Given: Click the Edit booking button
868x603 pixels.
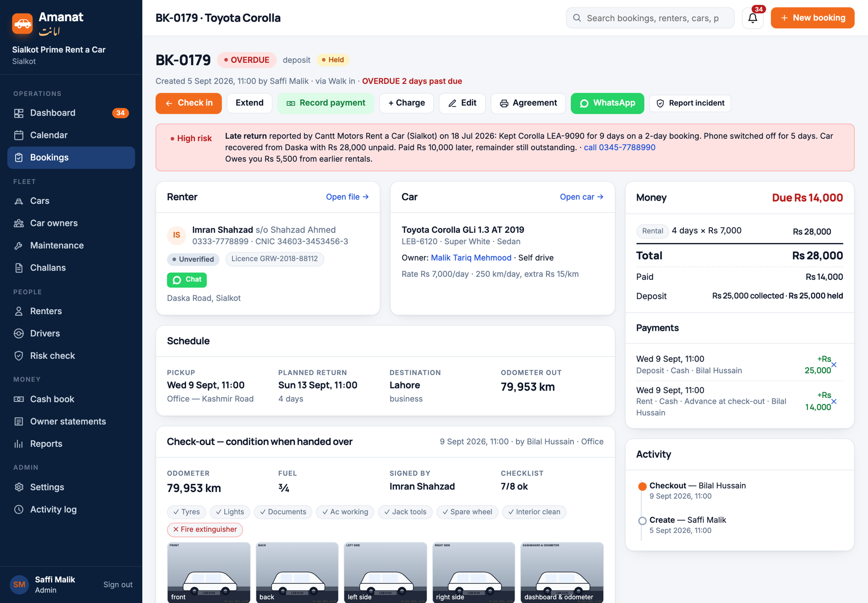Looking at the screenshot, I should [462, 103].
